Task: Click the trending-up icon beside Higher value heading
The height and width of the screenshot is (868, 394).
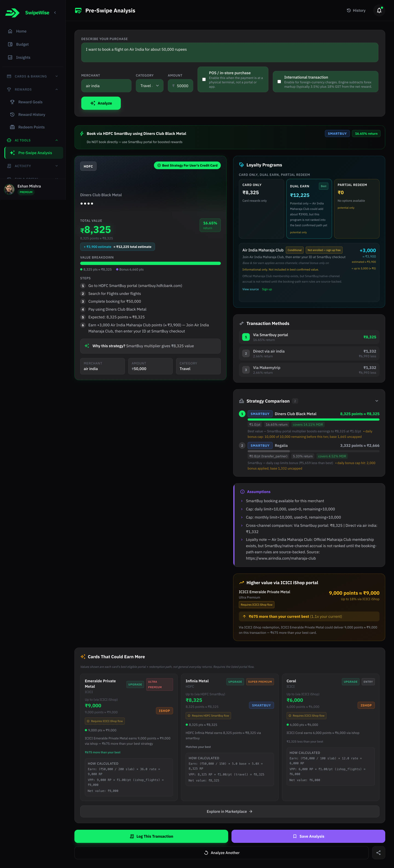Action: (x=241, y=583)
